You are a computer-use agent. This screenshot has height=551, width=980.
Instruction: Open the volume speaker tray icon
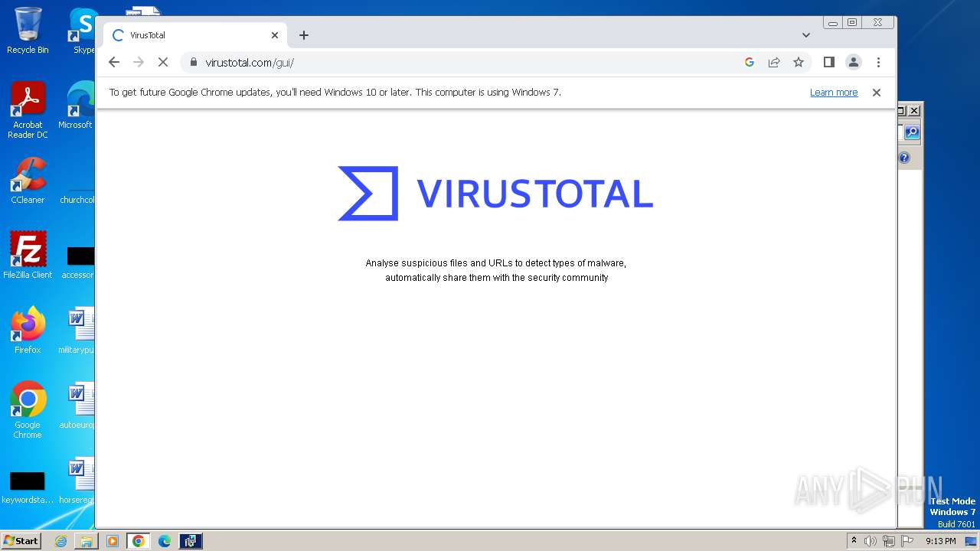click(871, 541)
